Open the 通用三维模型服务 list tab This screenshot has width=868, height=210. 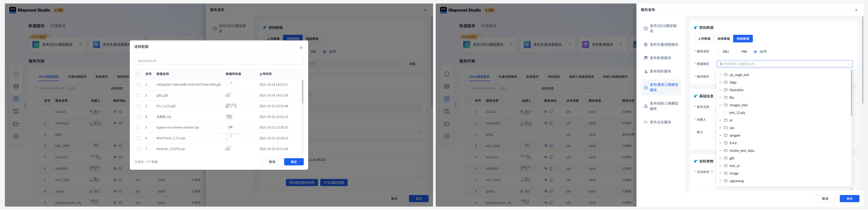pos(581,77)
